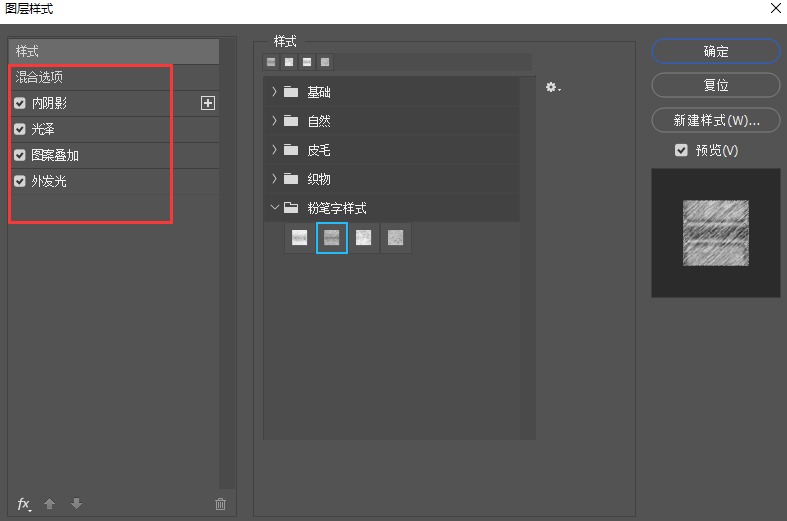The image size is (787, 521).
Task: Click the fx add effect icon
Action: (x=24, y=504)
